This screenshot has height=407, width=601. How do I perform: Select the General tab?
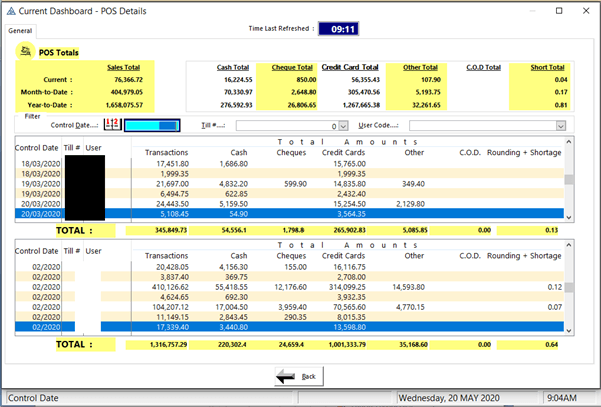click(x=20, y=31)
